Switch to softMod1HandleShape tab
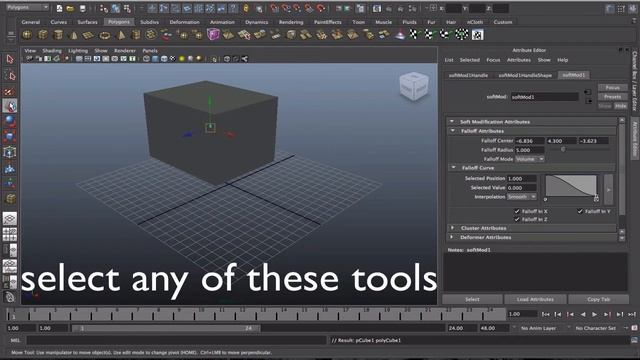Image resolution: width=640 pixels, height=360 pixels. 525,75
